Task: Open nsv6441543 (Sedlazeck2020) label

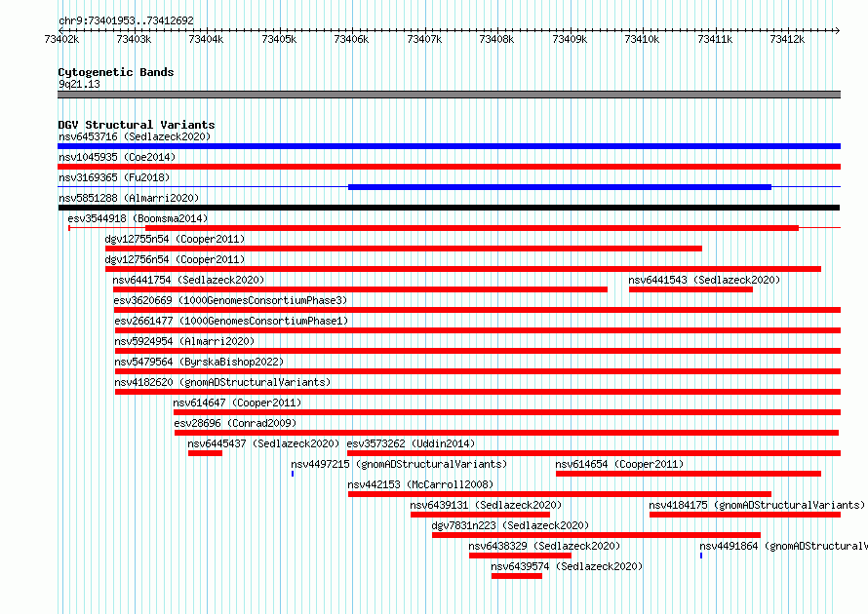Action: [704, 280]
